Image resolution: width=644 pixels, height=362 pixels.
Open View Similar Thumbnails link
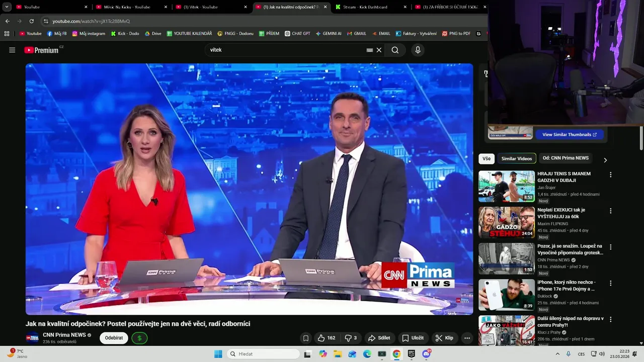tap(570, 135)
